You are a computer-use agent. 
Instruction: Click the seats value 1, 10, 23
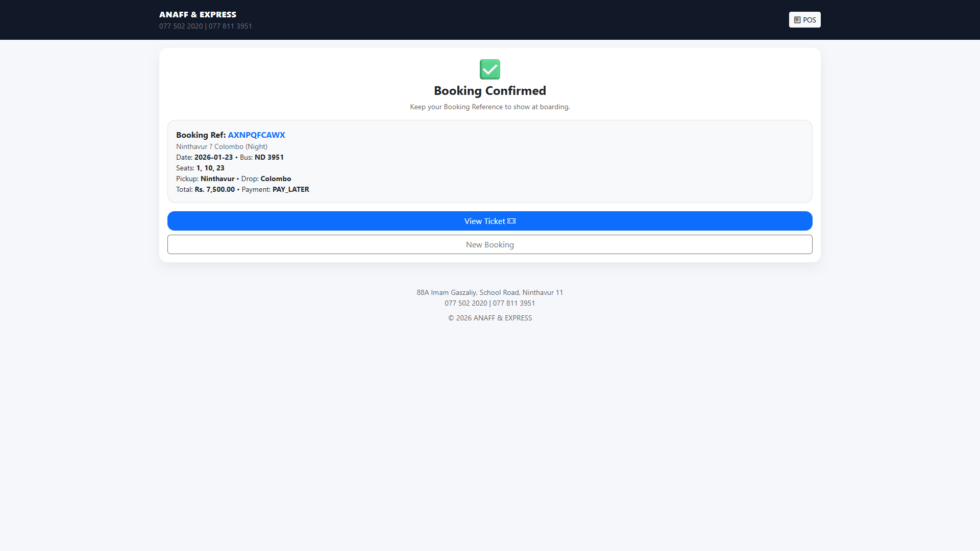tap(210, 168)
